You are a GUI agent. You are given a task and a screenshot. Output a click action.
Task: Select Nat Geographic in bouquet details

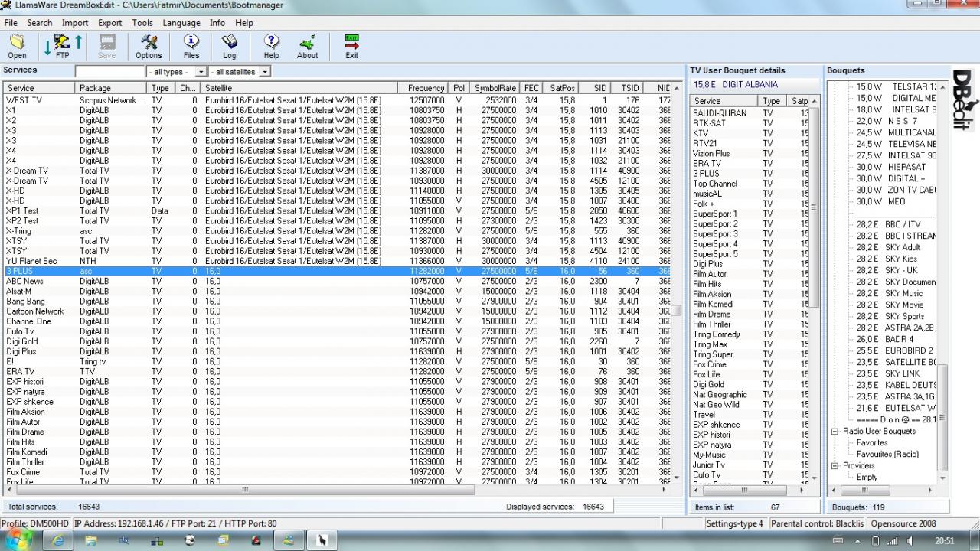[x=720, y=395]
